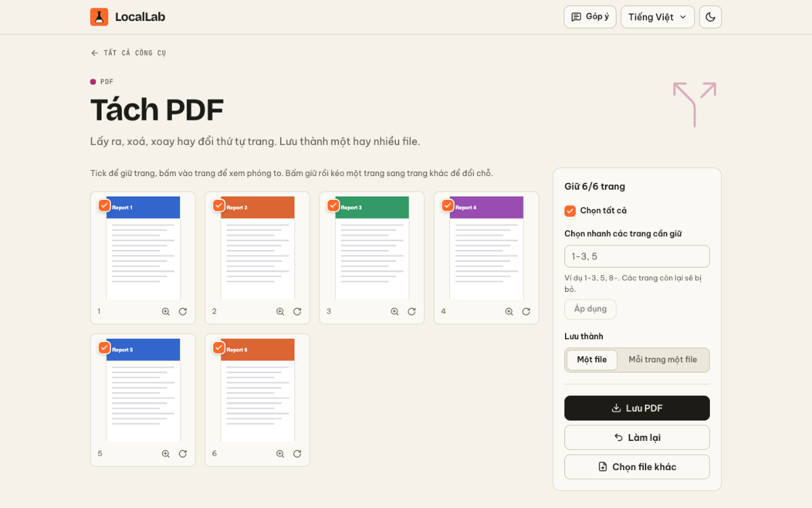The height and width of the screenshot is (508, 812).
Task: Zoom in on page 5 thumbnail
Action: (x=166, y=454)
